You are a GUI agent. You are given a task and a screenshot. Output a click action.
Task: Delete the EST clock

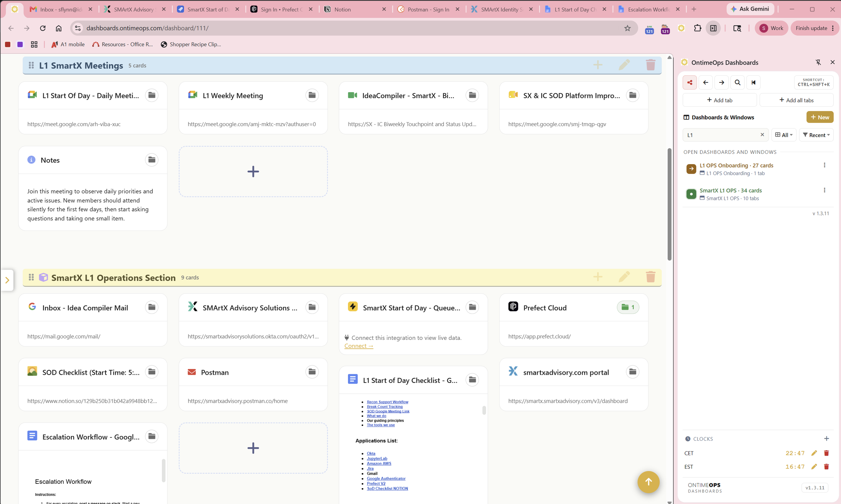coord(827,467)
